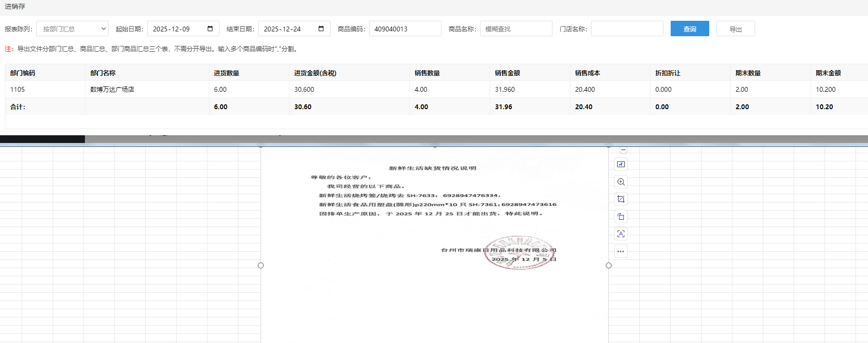Select the 数博万达广场店 table row

coord(112,89)
